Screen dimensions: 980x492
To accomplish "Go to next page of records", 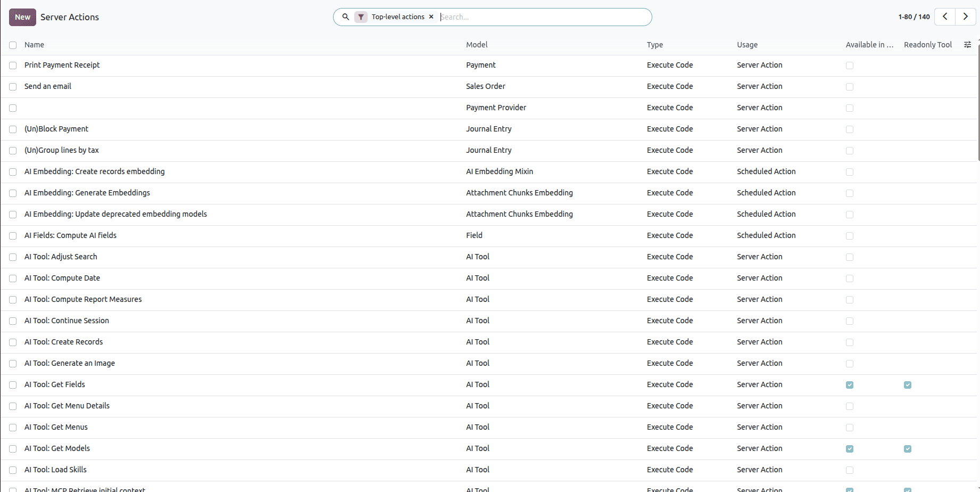I will click(966, 17).
